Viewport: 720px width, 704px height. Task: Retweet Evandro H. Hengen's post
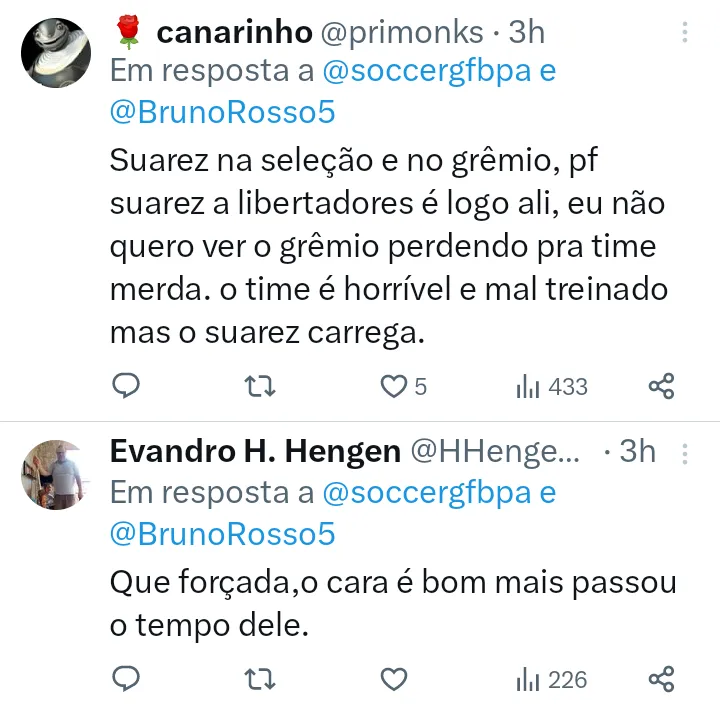[260, 679]
